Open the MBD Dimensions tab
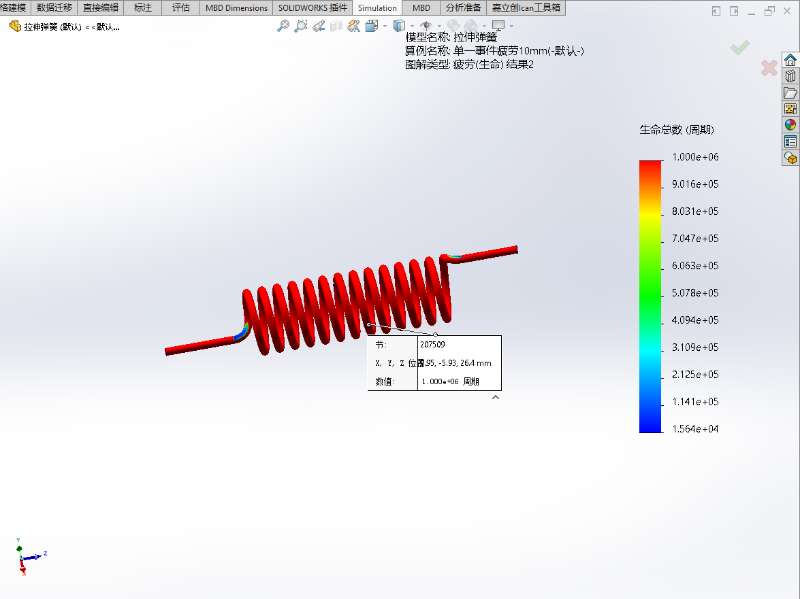 tap(236, 8)
